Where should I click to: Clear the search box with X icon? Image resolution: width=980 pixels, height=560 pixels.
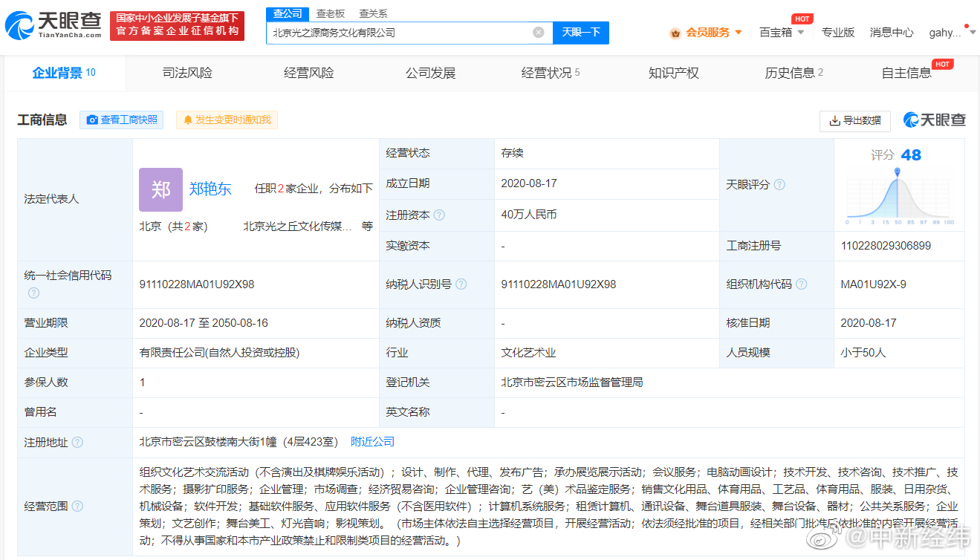(x=539, y=33)
